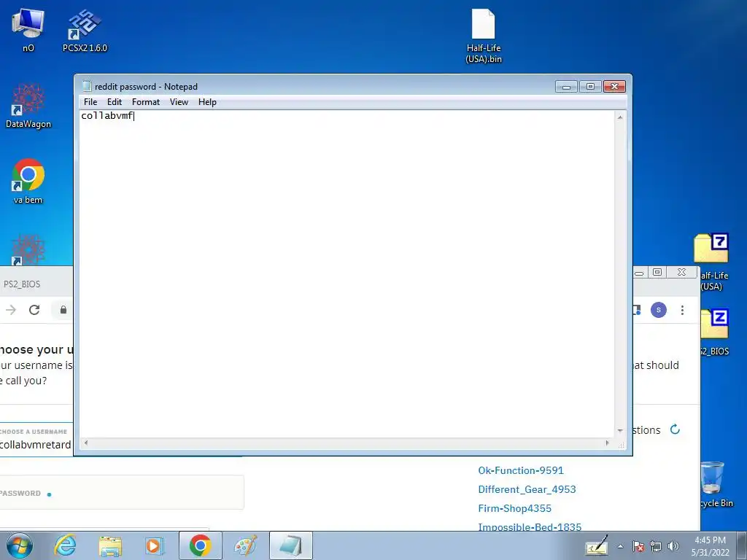Open the nO computer desktop icon
This screenshot has height=560, width=747.
[x=28, y=29]
